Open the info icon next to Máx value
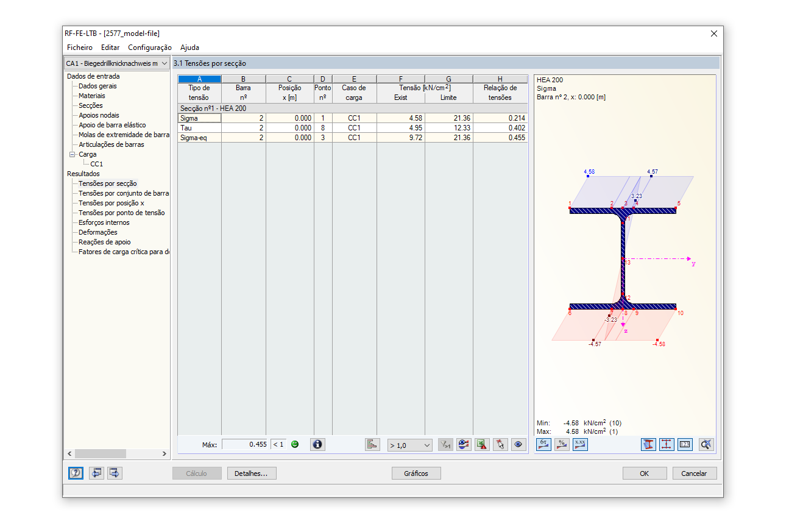This screenshot has height=532, width=789. coord(317,444)
